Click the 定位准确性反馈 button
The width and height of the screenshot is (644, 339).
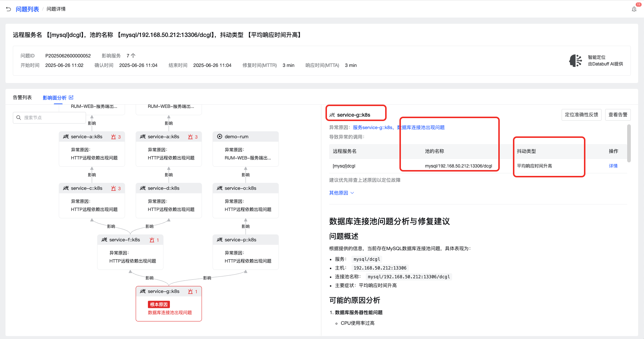(x=581, y=115)
